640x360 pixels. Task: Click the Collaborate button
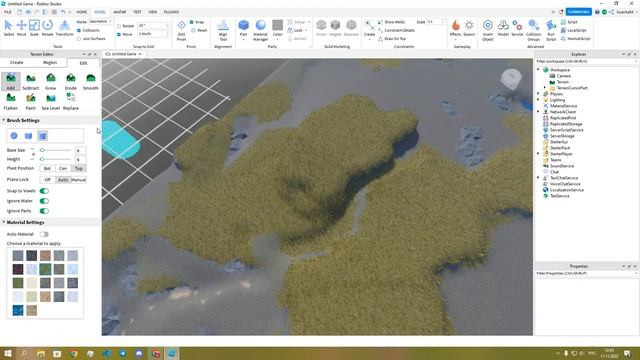point(578,12)
